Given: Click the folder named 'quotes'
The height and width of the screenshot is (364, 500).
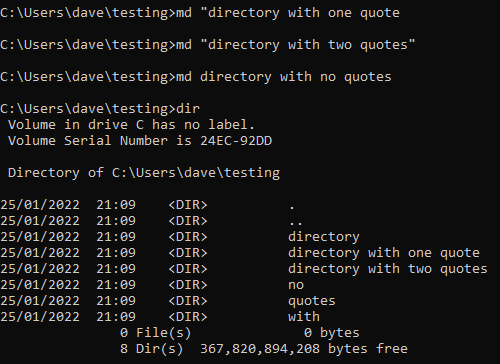Looking at the screenshot, I should click(312, 301).
